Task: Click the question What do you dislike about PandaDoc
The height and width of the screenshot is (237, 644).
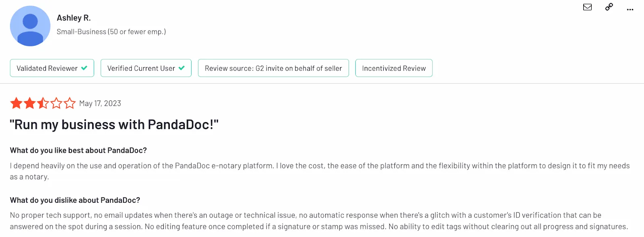Action: tap(75, 200)
